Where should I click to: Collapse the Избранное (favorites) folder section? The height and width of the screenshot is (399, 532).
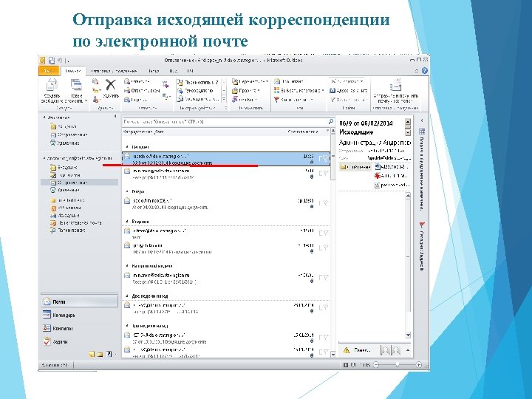44,117
